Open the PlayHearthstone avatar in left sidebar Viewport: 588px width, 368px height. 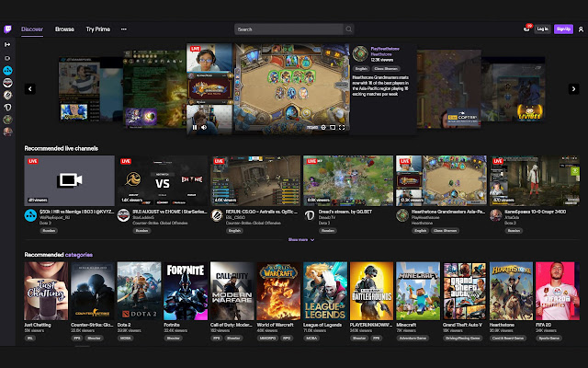pos(7,120)
